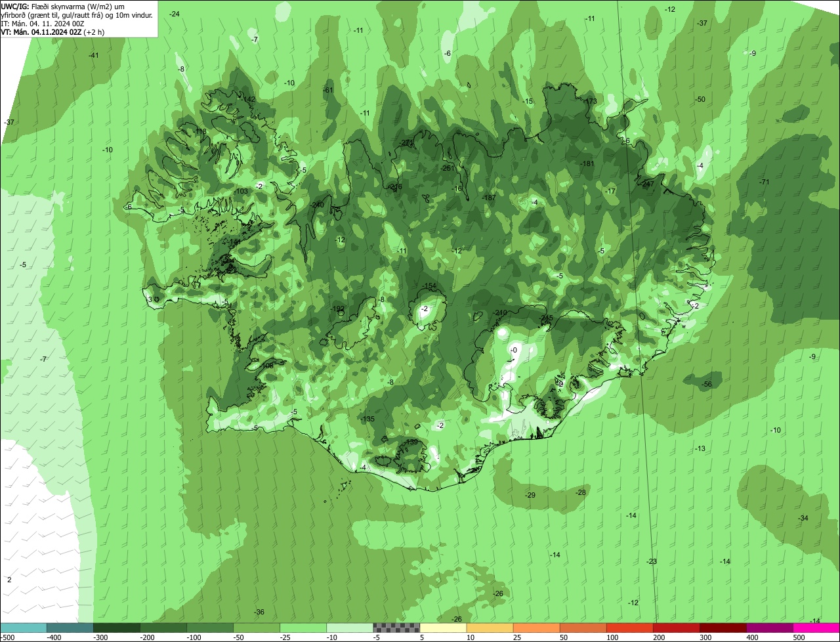Select the '-154' value above the glacier
840x642 pixels.
(x=429, y=286)
